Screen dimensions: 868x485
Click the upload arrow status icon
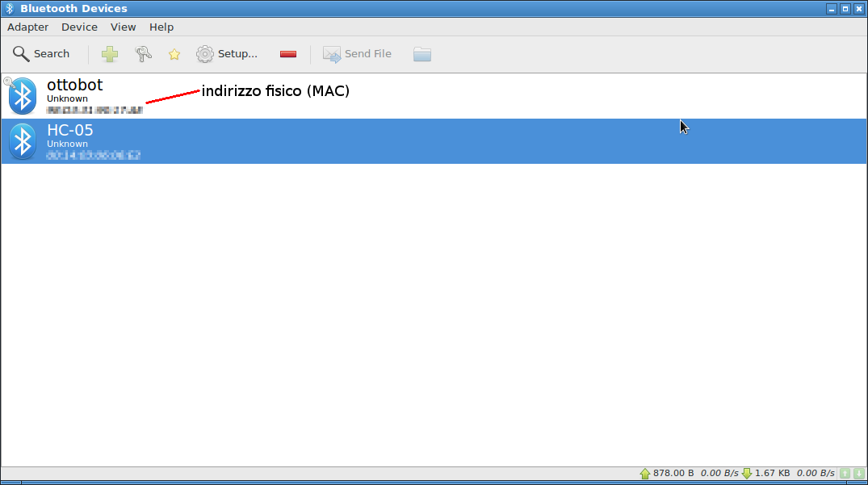(x=645, y=474)
